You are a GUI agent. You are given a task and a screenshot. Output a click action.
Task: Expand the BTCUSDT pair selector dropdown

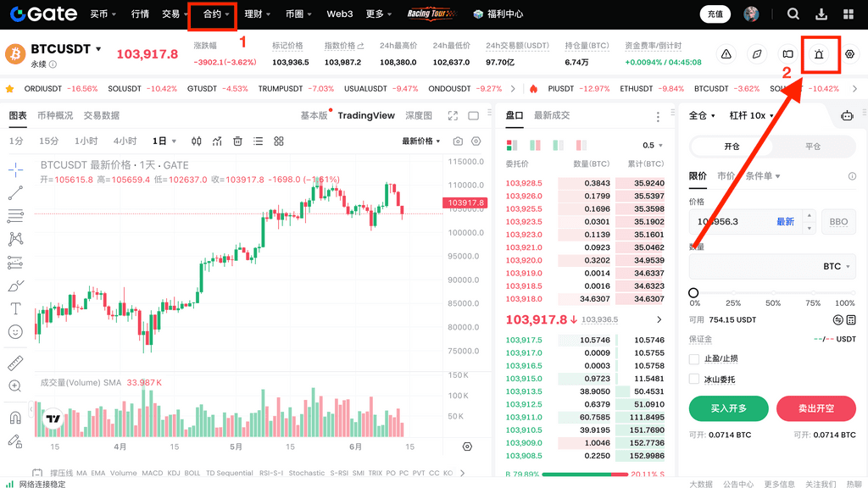tap(98, 49)
